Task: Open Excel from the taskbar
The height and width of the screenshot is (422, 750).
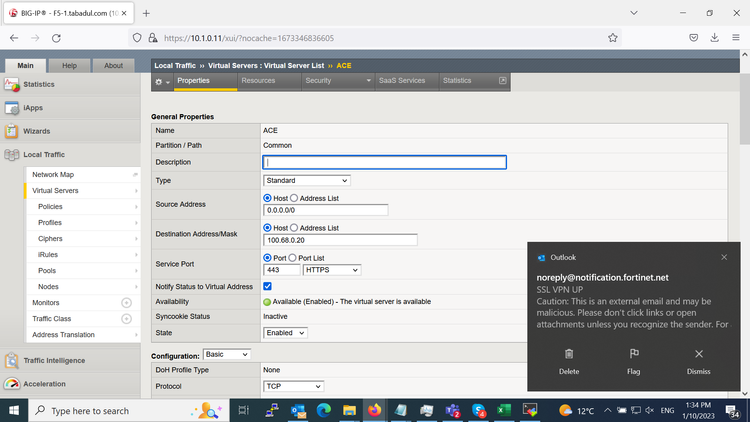Action: coord(504,410)
